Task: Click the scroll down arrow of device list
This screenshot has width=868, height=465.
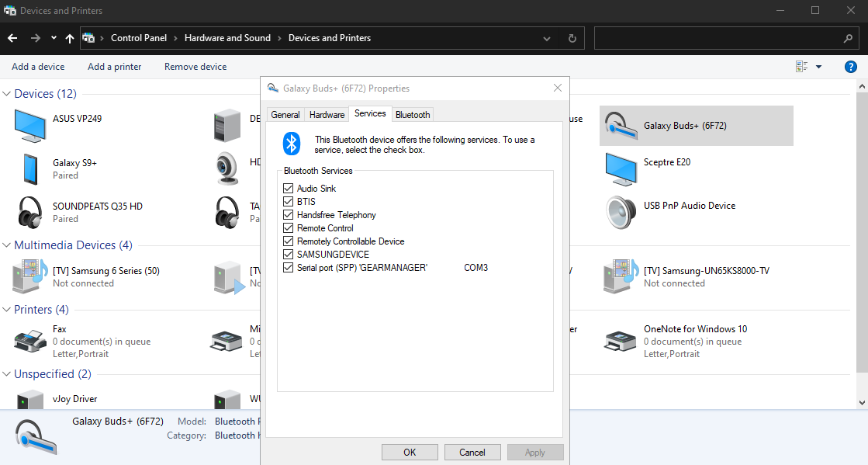Action: 862,403
